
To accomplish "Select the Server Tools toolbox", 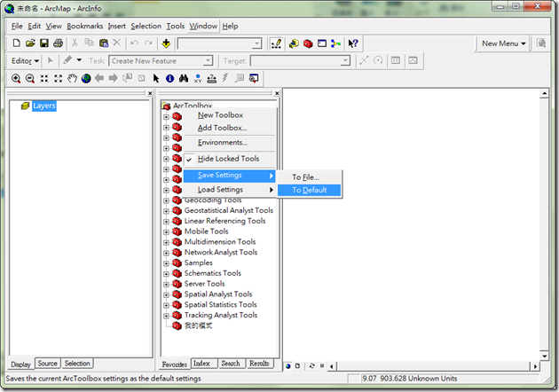I will point(205,284).
